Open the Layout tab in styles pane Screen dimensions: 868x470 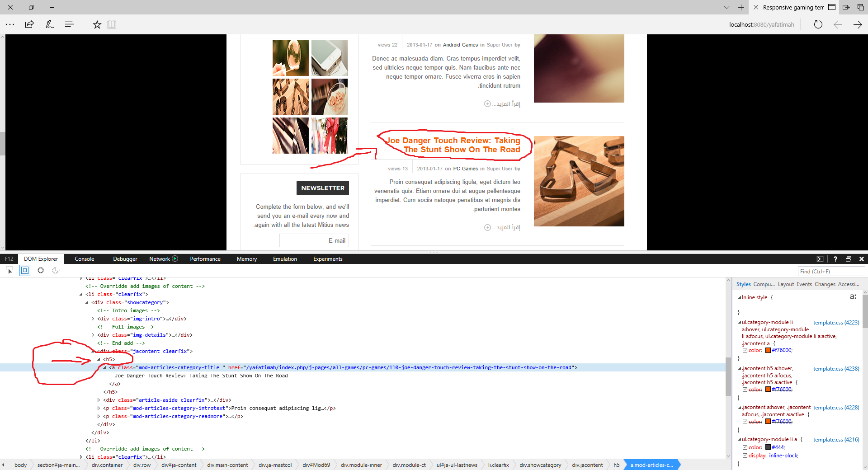(786, 284)
